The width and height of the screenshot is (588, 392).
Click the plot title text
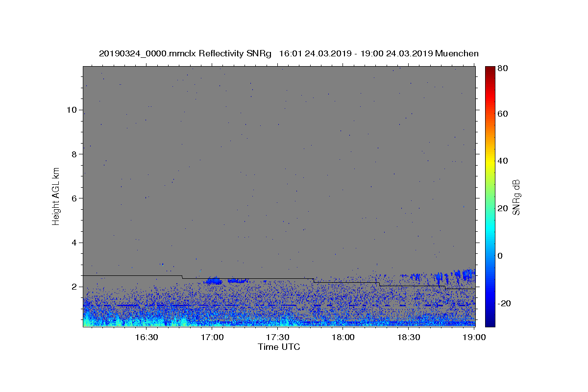click(289, 53)
